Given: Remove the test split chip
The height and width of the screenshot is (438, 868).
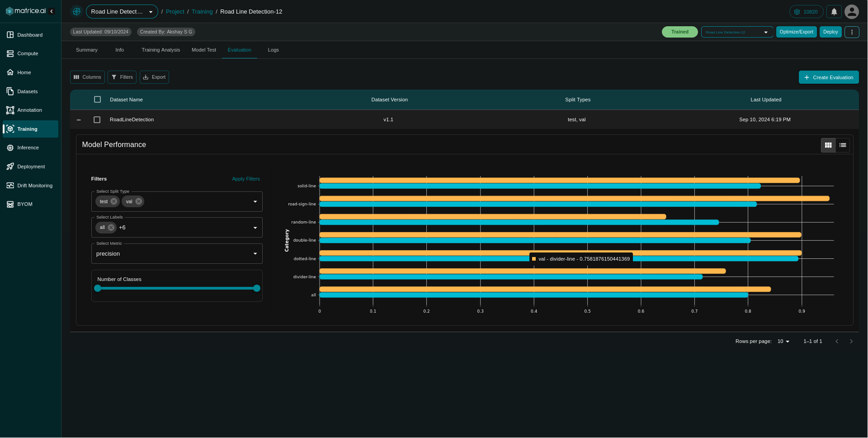Looking at the screenshot, I should coord(114,201).
